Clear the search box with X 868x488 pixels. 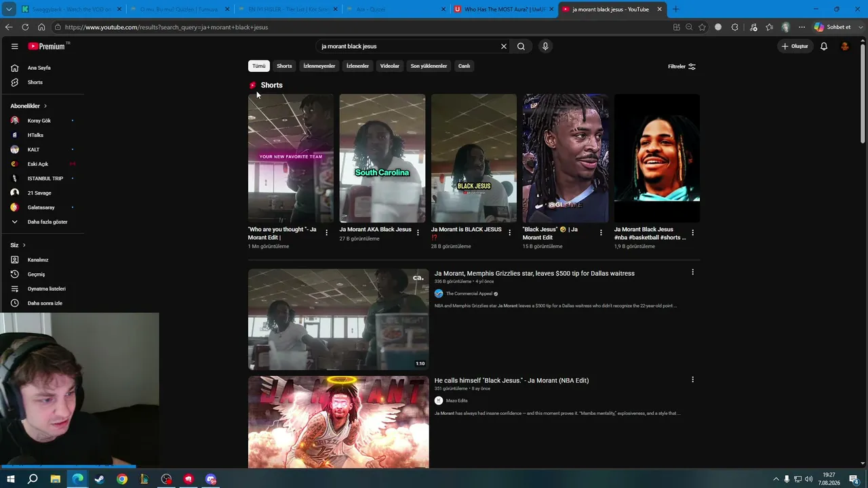click(x=504, y=46)
